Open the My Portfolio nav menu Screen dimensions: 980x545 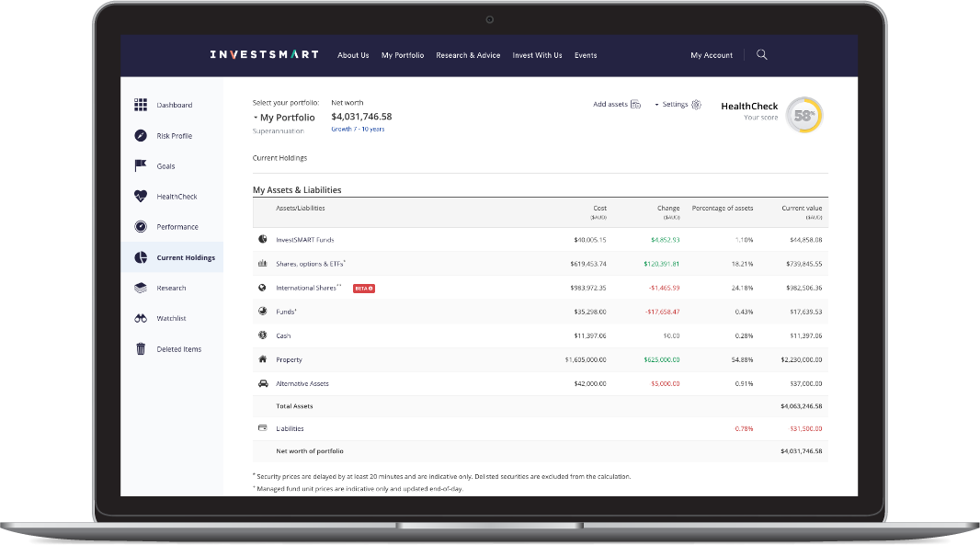(403, 55)
